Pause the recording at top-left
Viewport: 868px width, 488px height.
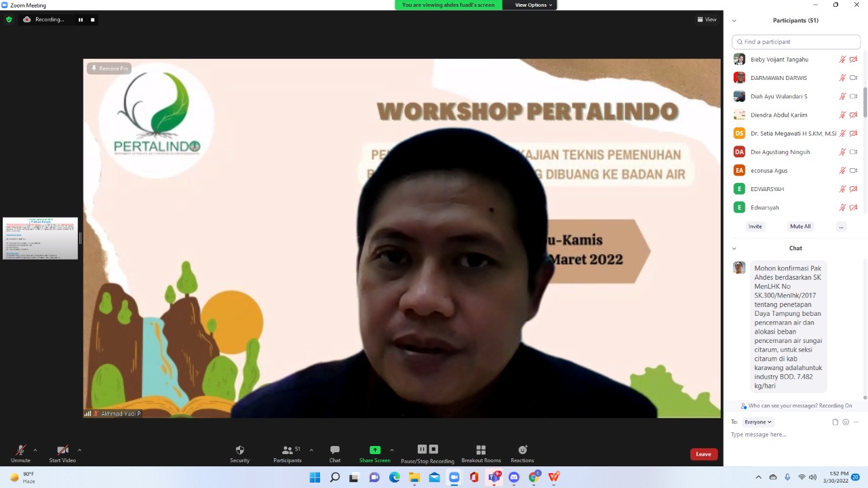coord(81,20)
